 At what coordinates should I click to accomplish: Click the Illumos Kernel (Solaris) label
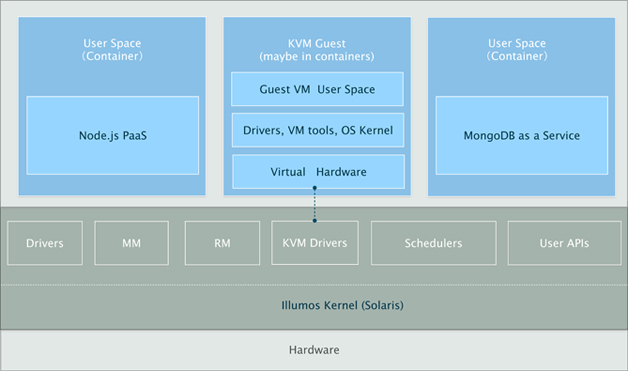pyautogui.click(x=342, y=305)
